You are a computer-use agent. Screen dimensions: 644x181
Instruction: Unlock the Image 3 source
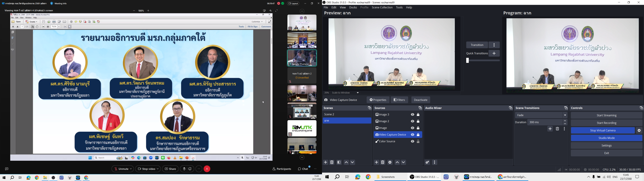[x=418, y=115]
